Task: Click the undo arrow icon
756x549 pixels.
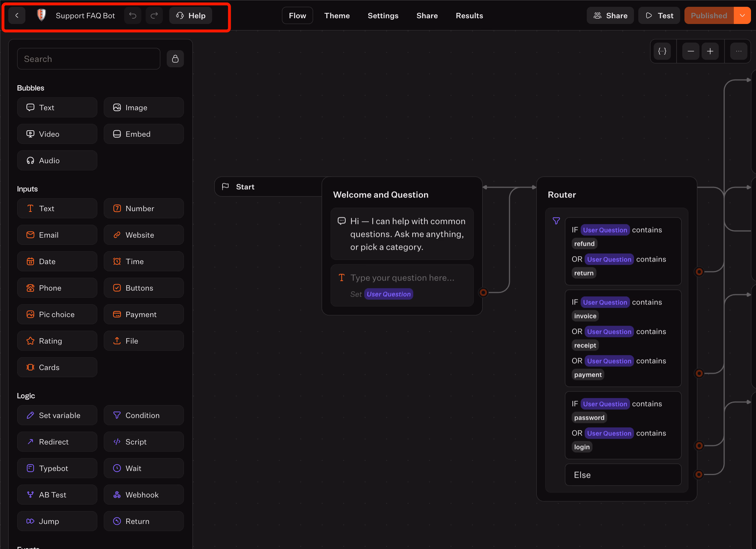Action: click(133, 16)
